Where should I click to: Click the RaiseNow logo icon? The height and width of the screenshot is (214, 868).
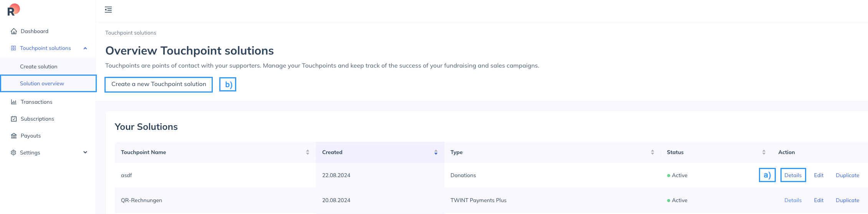tap(13, 10)
